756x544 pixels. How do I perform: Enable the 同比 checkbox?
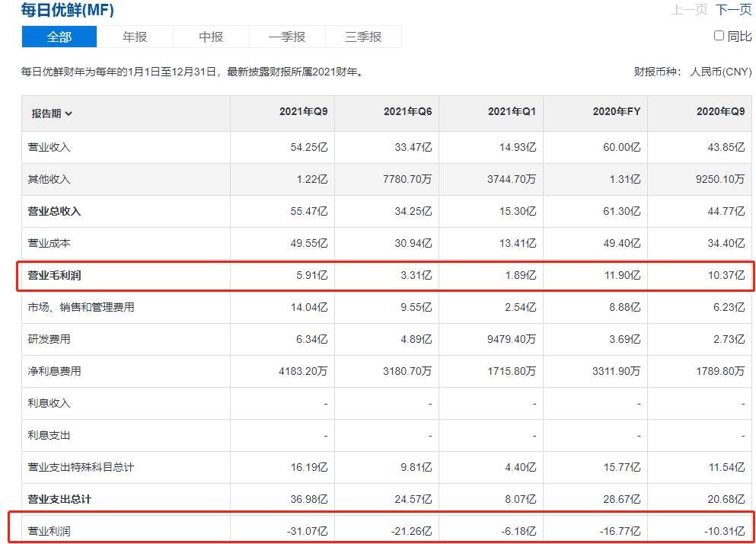click(719, 36)
